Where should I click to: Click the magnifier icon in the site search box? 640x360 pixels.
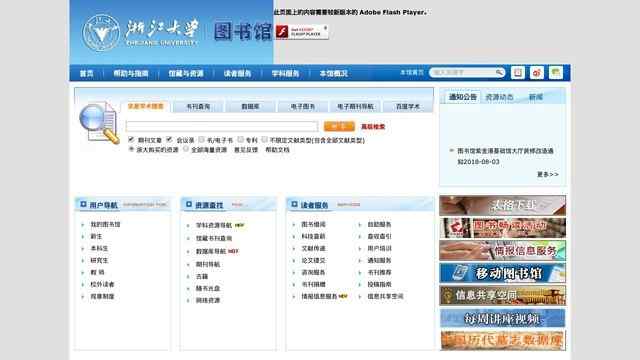point(500,73)
